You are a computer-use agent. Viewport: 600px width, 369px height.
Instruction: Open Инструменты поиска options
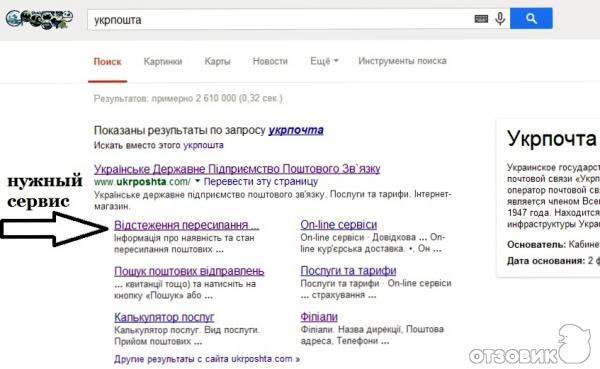tap(402, 61)
